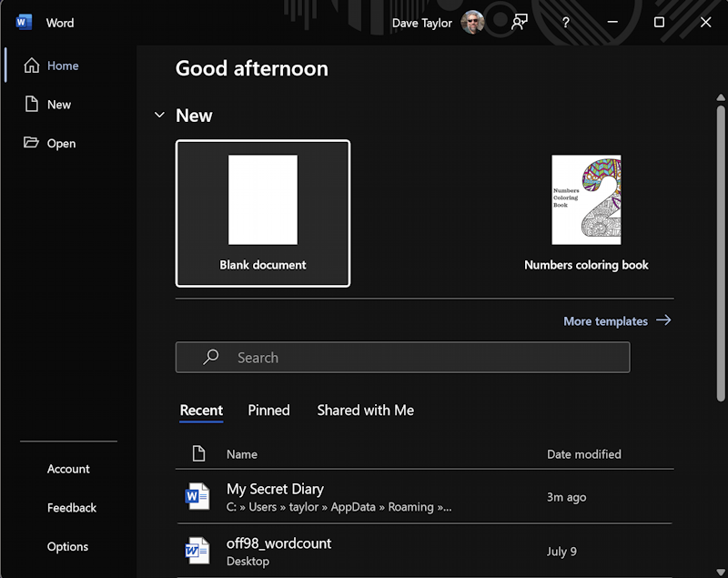The image size is (728, 578).
Task: Click the house icon beside Home
Action: coord(32,65)
